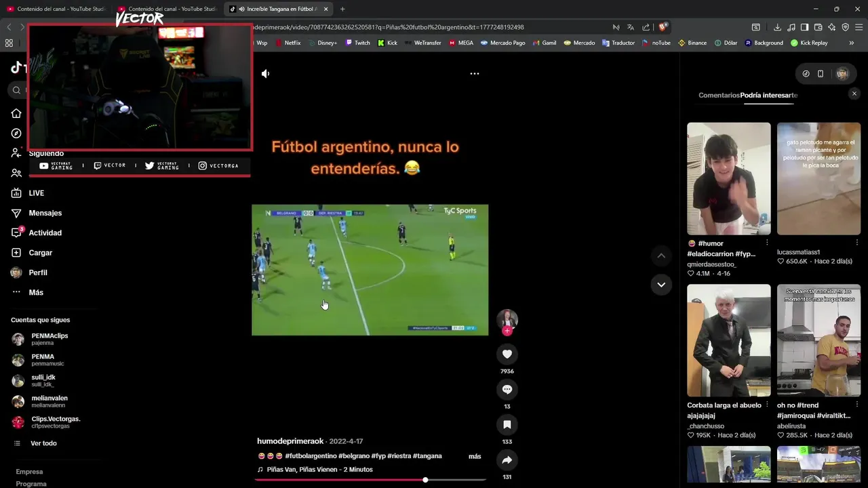This screenshot has height=488, width=868.
Task: Save the video with the bookmark icon
Action: [507, 424]
